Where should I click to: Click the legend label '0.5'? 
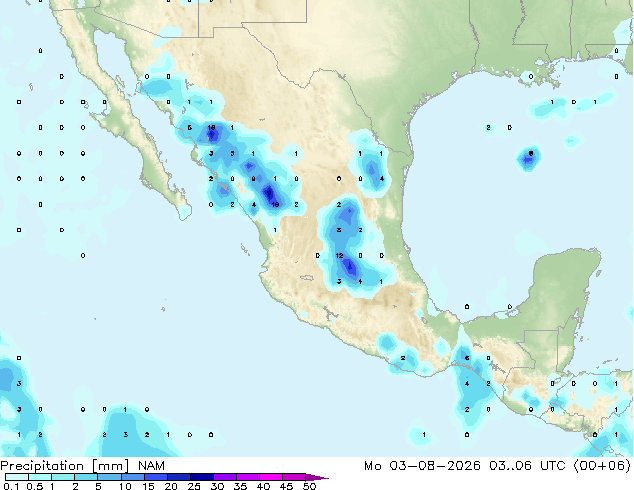click(x=34, y=486)
